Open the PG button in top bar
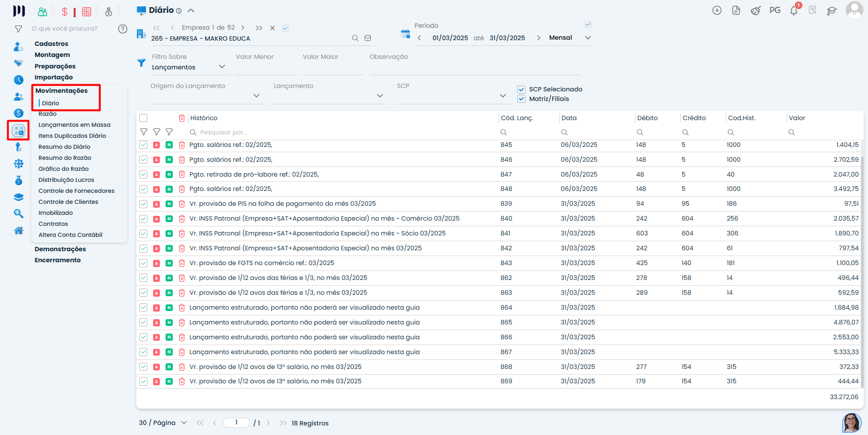Image resolution: width=868 pixels, height=435 pixels. [775, 11]
